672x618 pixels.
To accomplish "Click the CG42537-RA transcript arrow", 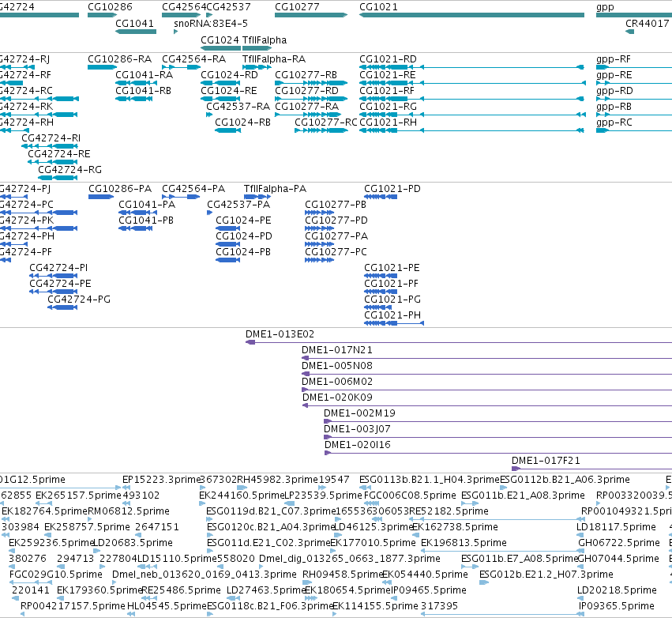I will (209, 115).
